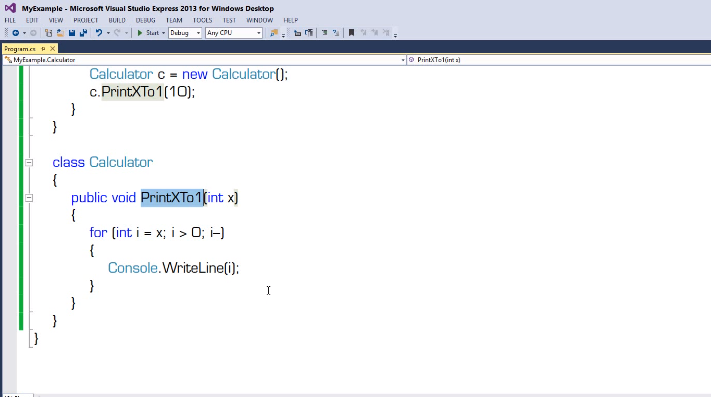This screenshot has width=711, height=397.
Task: Click the Previous Bookmark icon
Action: coord(363,33)
